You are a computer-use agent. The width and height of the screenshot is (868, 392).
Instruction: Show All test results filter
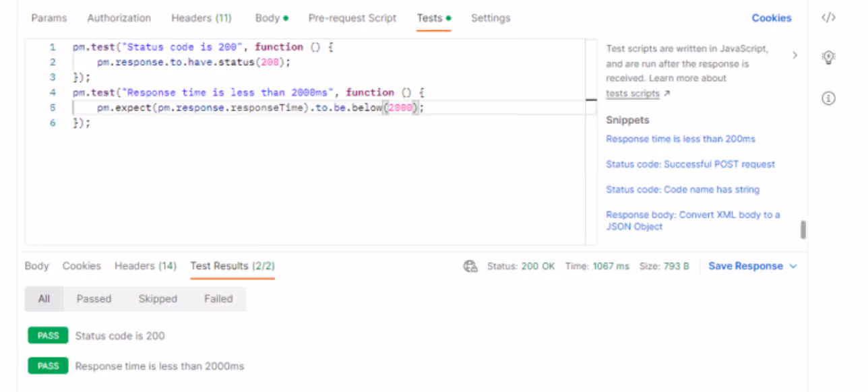(x=44, y=299)
